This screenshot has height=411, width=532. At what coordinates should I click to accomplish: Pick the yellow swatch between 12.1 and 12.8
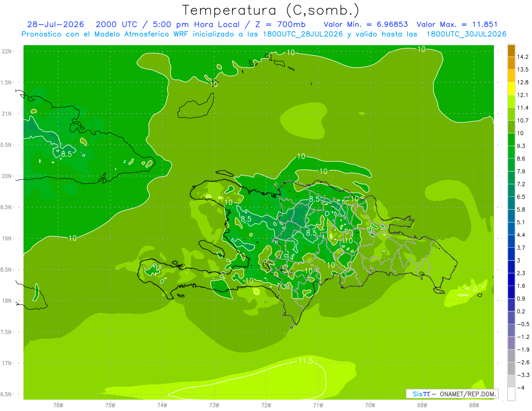tap(511, 89)
